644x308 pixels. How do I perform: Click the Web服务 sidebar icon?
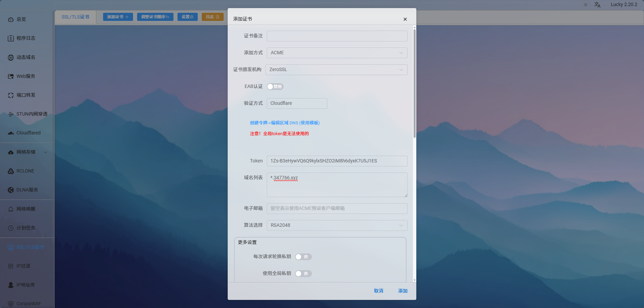[11, 76]
